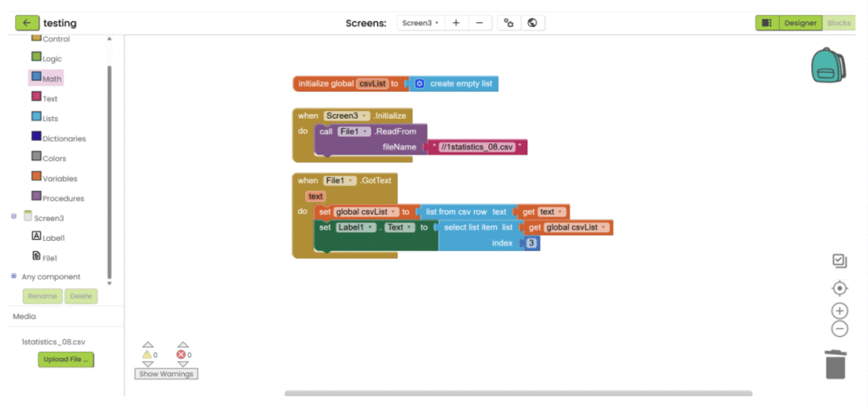Image resolution: width=868 pixels, height=408 pixels.
Task: Click the Show Warnings button
Action: coord(166,373)
